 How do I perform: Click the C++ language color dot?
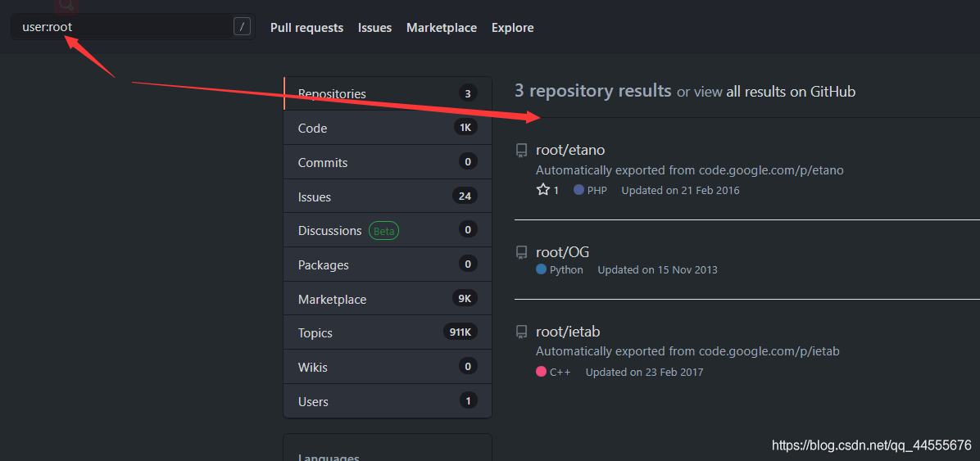click(542, 373)
